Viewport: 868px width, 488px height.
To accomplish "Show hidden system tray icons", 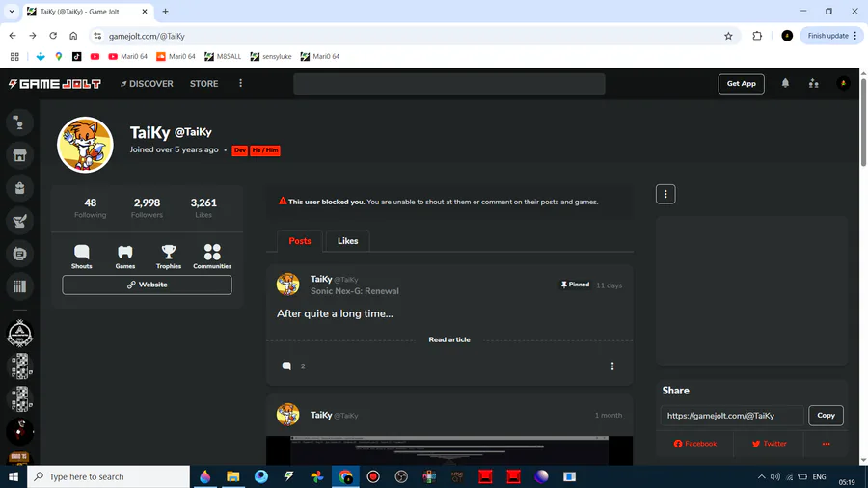I will click(x=761, y=476).
